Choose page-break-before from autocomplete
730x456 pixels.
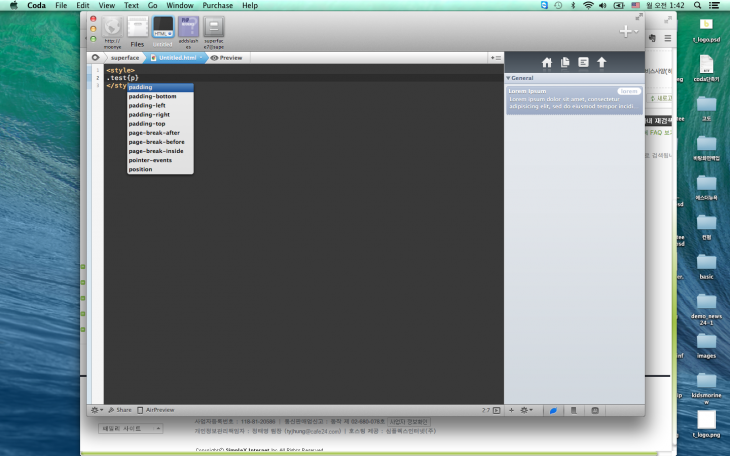tap(160, 142)
